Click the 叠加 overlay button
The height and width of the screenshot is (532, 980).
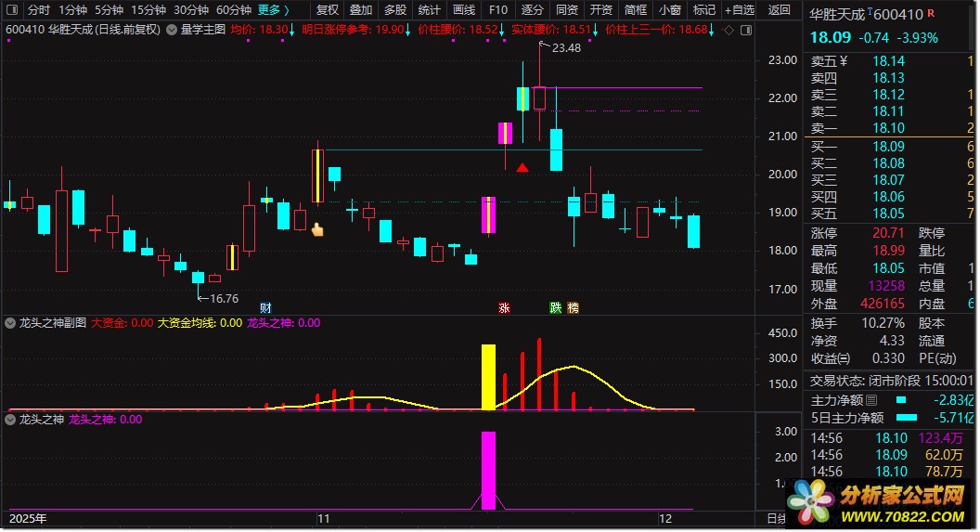pos(361,10)
